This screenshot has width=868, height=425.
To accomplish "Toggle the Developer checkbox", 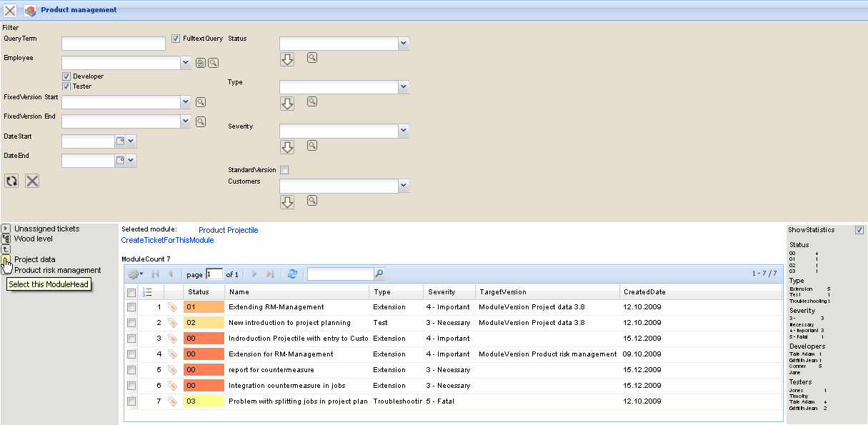I will [x=66, y=76].
